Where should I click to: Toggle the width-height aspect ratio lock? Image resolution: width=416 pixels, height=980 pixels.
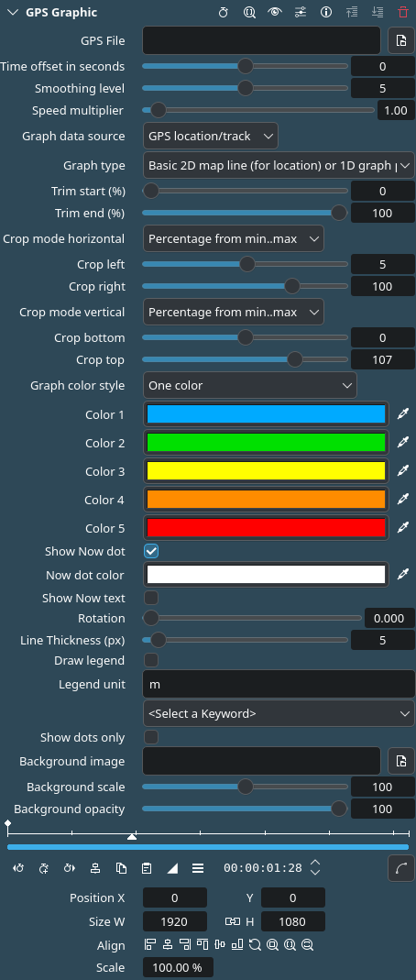pyautogui.click(x=233, y=921)
